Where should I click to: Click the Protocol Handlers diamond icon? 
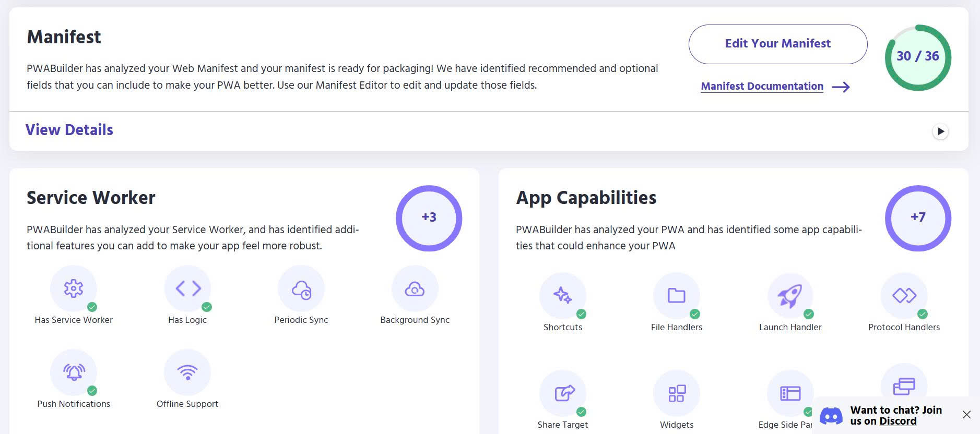[x=904, y=296]
